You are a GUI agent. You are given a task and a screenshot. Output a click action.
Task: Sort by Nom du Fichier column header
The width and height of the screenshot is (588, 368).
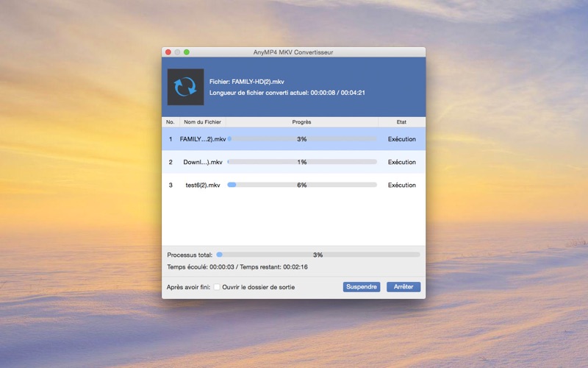(203, 122)
